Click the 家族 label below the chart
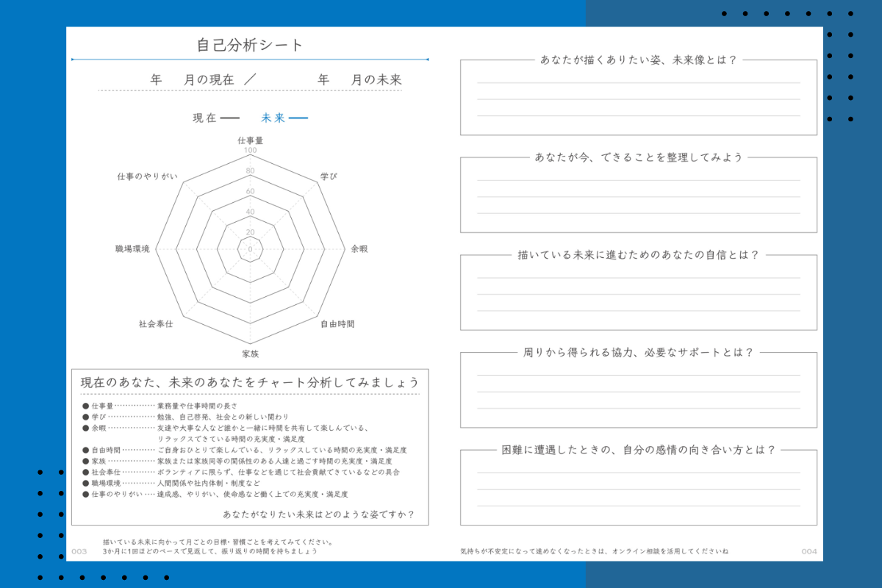This screenshot has width=882, height=588. pos(251,354)
